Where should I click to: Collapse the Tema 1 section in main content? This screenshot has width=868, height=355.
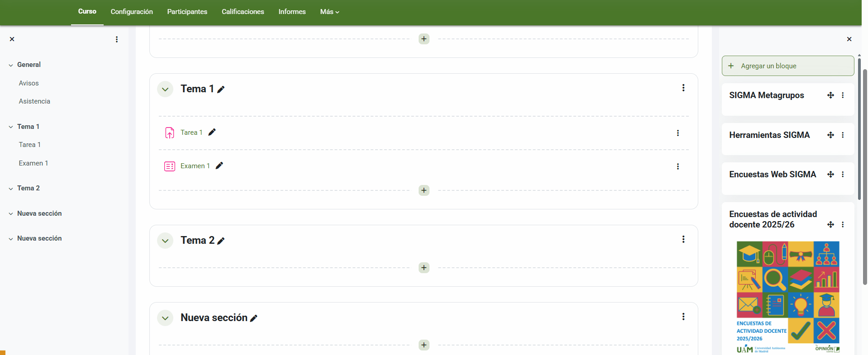(165, 89)
